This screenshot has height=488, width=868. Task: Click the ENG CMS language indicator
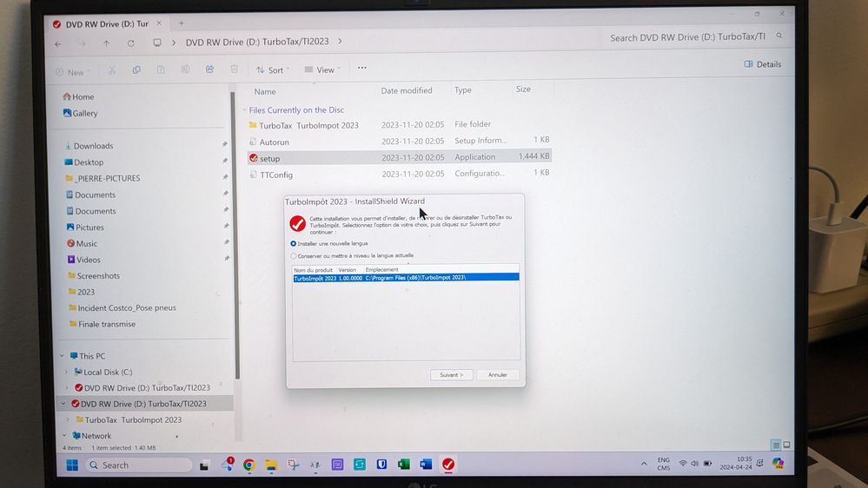pyautogui.click(x=663, y=464)
